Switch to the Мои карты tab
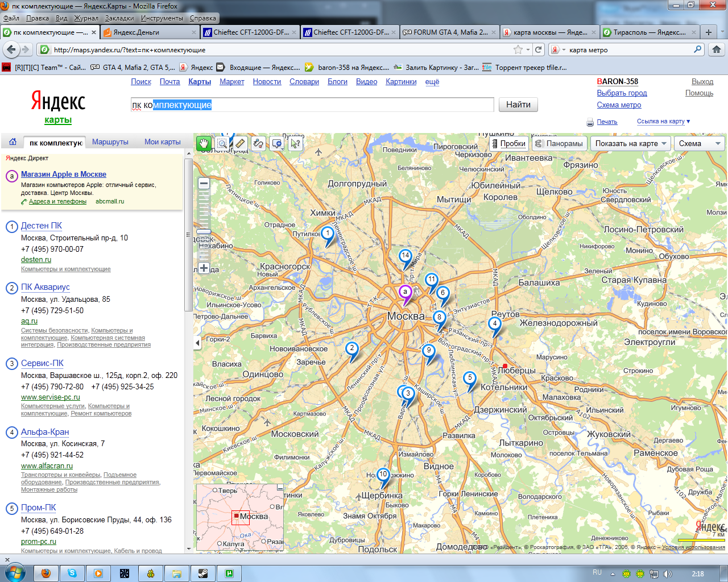Viewport: 728px width, 582px height. point(163,142)
